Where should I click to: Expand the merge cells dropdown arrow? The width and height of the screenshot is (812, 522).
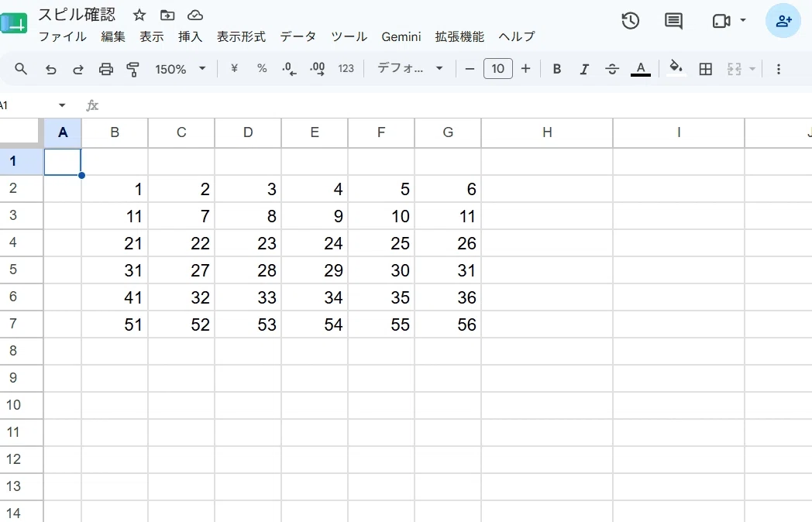[x=752, y=69]
